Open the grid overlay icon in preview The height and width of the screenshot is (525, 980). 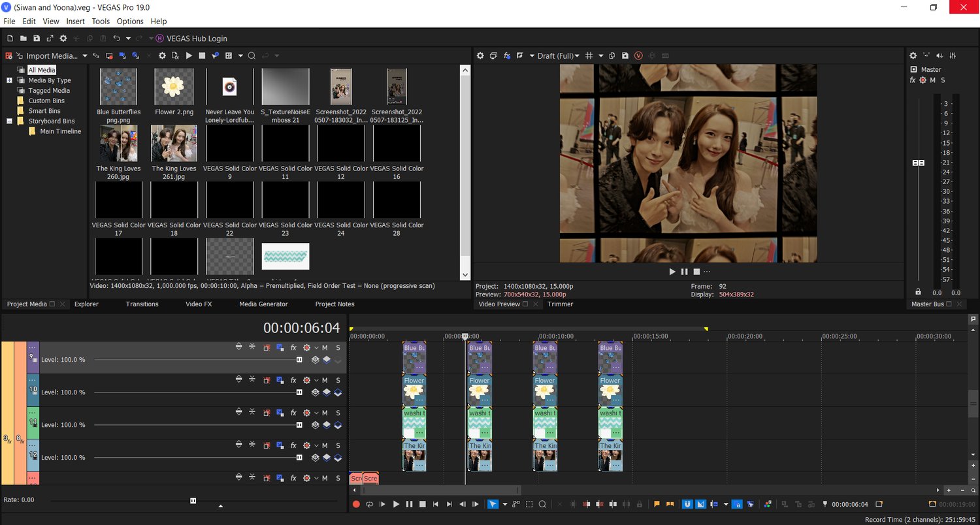tap(589, 56)
